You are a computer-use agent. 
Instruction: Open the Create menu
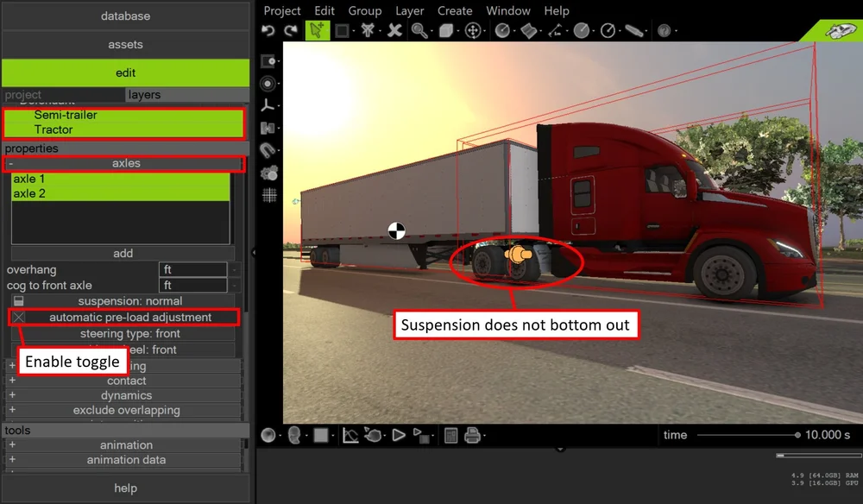pyautogui.click(x=455, y=10)
